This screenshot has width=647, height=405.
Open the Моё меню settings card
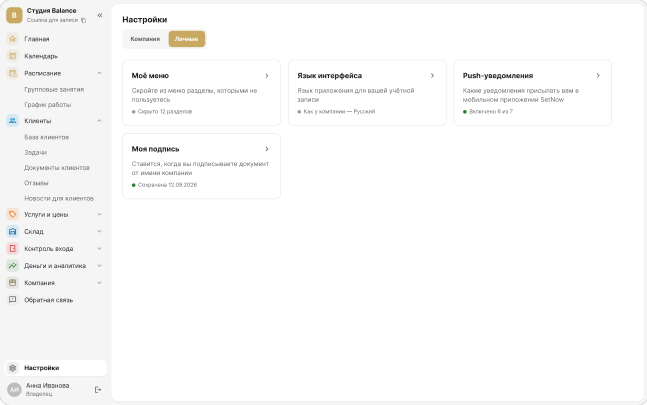201,93
